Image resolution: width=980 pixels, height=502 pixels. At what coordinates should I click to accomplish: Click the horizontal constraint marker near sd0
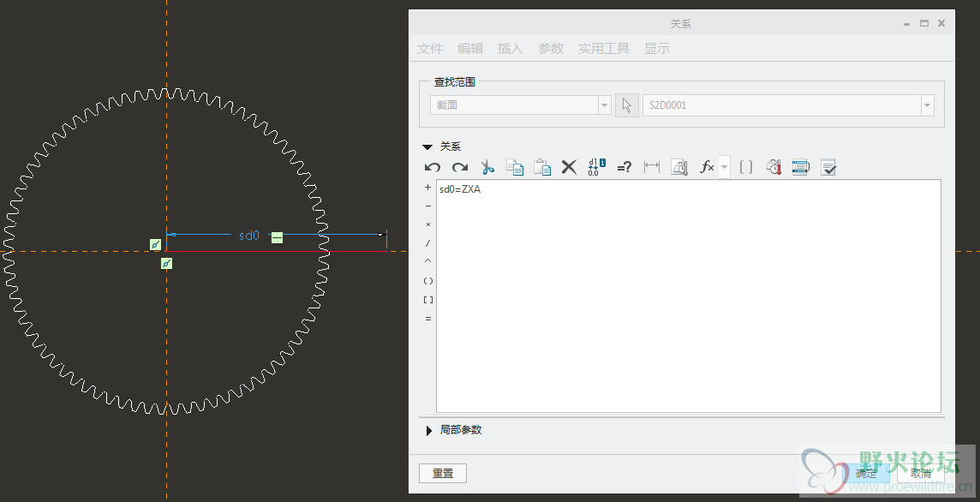tap(277, 237)
